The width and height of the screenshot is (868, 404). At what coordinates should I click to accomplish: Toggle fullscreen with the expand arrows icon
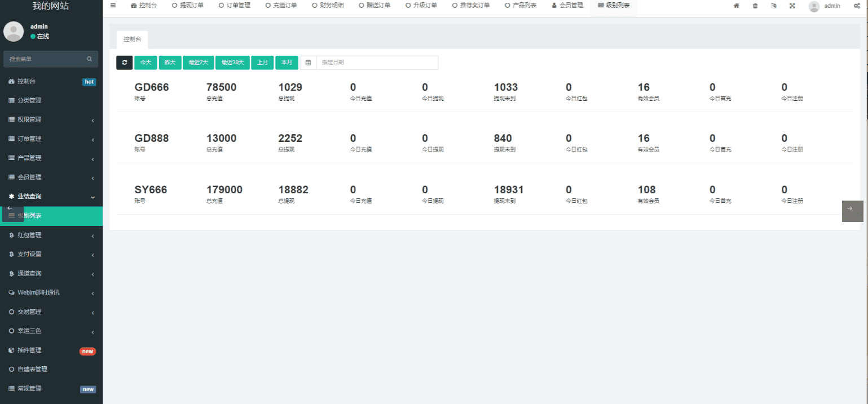coord(792,6)
